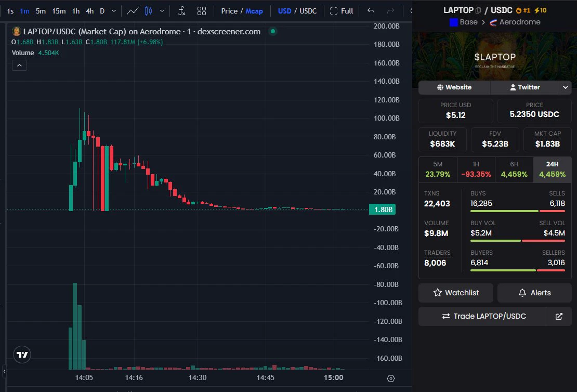The height and width of the screenshot is (392, 577).
Task: Click the 15:00 time axis label
Action: [333, 377]
